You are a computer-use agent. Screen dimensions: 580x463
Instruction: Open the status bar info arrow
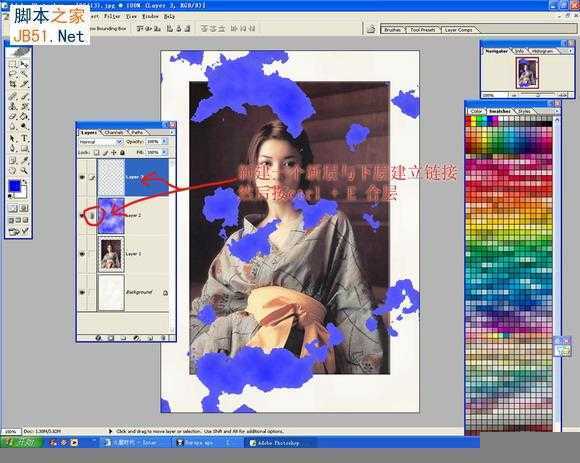click(x=110, y=431)
